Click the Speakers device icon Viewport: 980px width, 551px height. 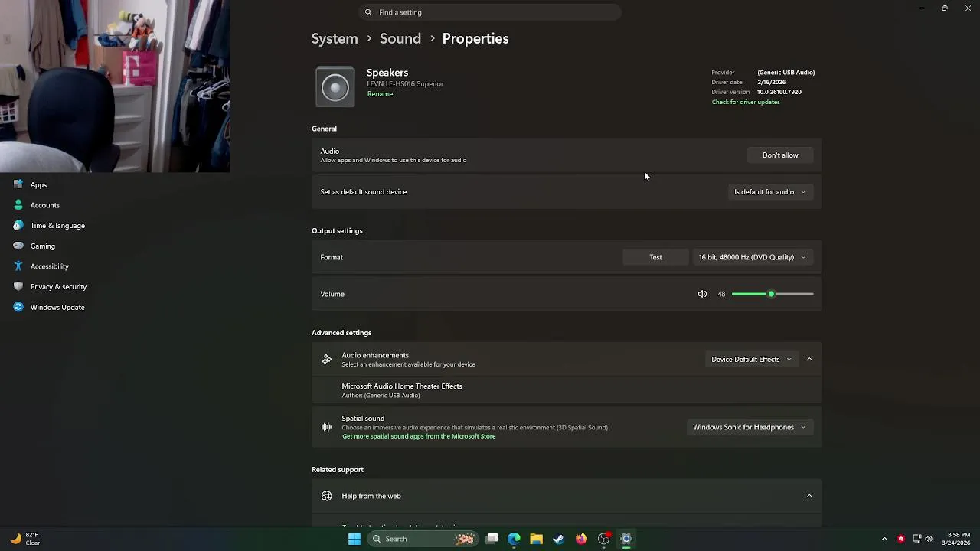pos(335,86)
